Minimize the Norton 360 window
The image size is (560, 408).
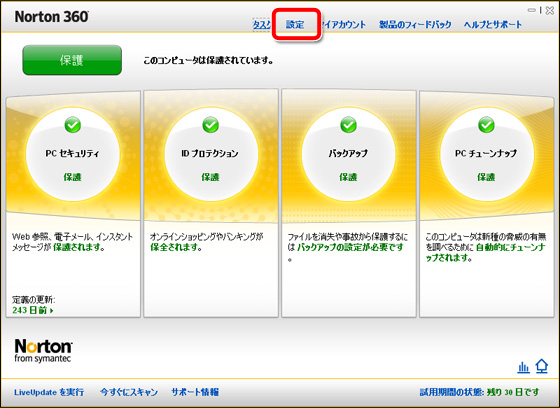[x=532, y=11]
